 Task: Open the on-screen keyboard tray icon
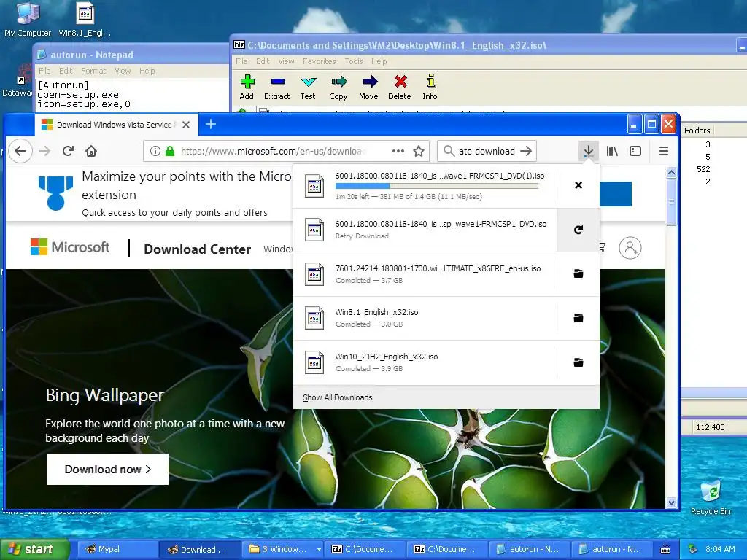(665, 550)
